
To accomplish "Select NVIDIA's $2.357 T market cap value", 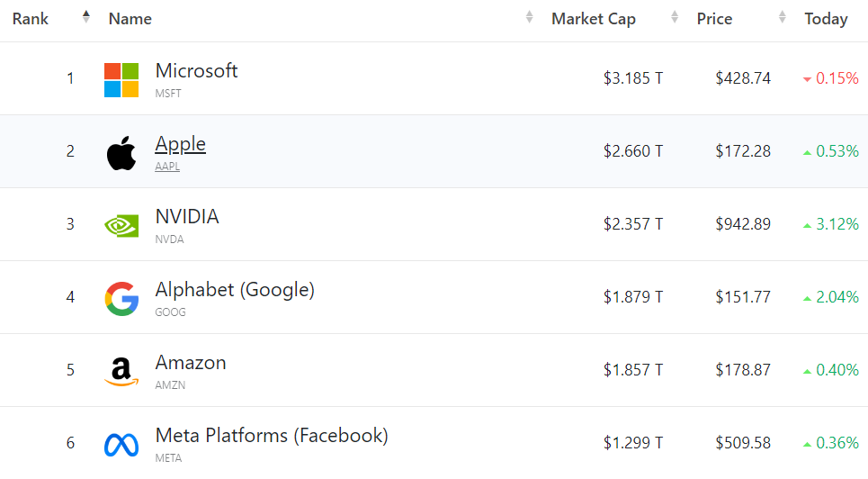I will coord(633,224).
